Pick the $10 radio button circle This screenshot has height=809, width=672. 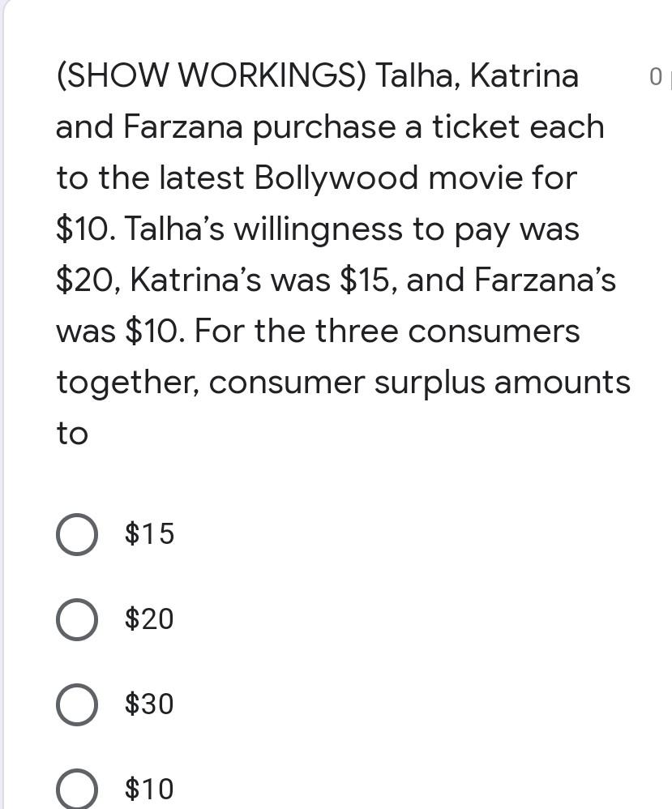coord(76,790)
